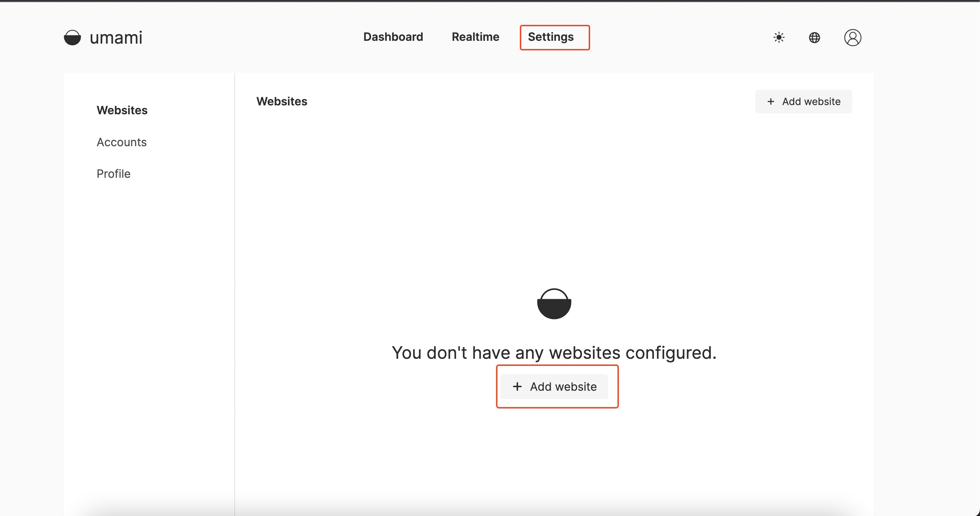Click the large bowl icon in empty state
The height and width of the screenshot is (516, 980).
554,304
